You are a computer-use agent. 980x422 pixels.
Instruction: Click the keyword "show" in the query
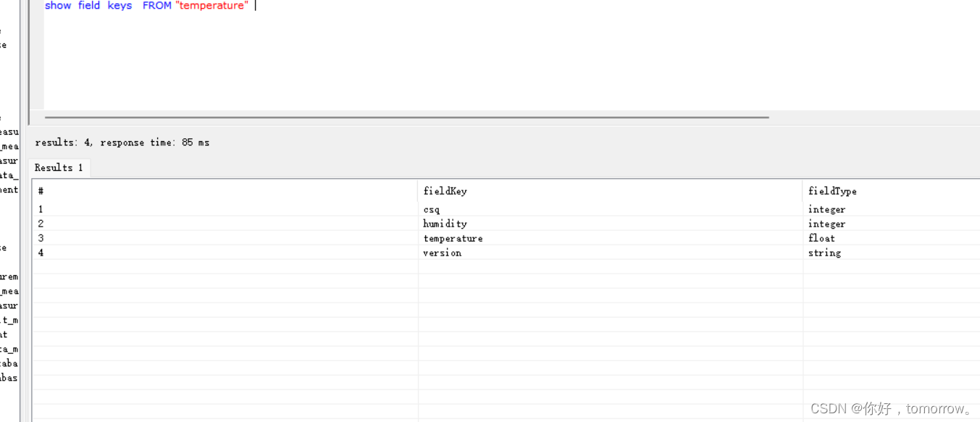(58, 5)
